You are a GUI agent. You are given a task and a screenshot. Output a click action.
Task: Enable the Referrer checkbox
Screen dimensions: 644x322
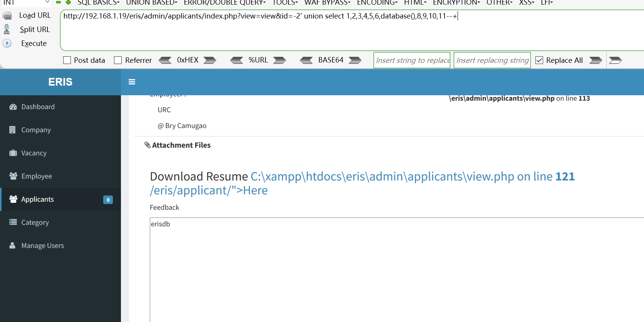pos(118,60)
